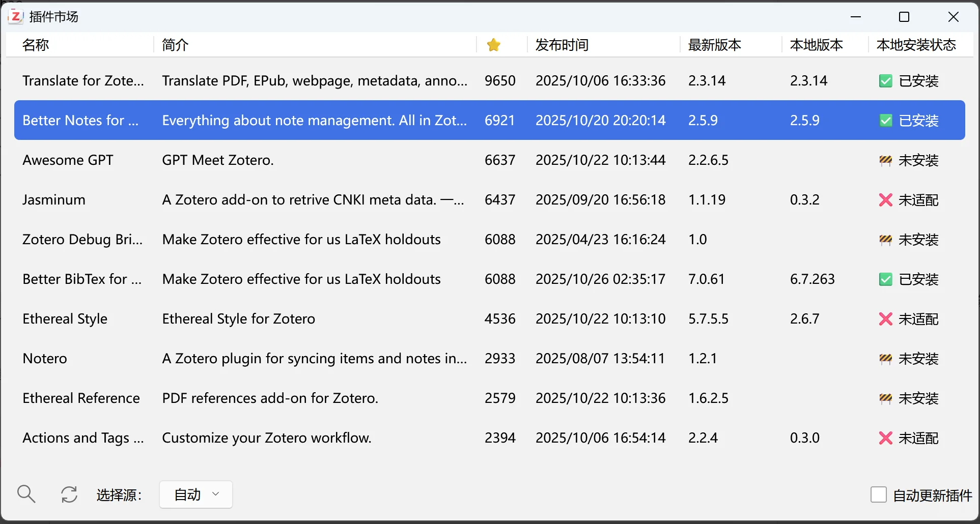Sort plugins by 最新版本 column
Viewport: 980px width, 524px height.
[x=714, y=45]
